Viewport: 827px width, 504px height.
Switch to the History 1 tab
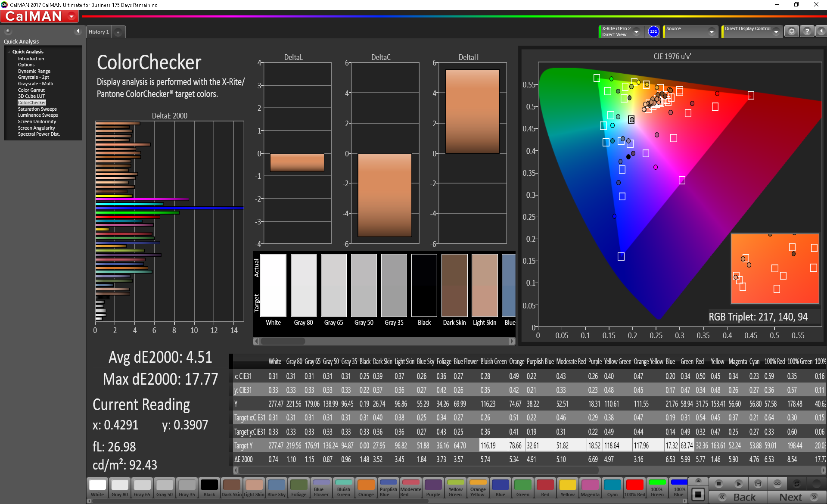click(99, 32)
